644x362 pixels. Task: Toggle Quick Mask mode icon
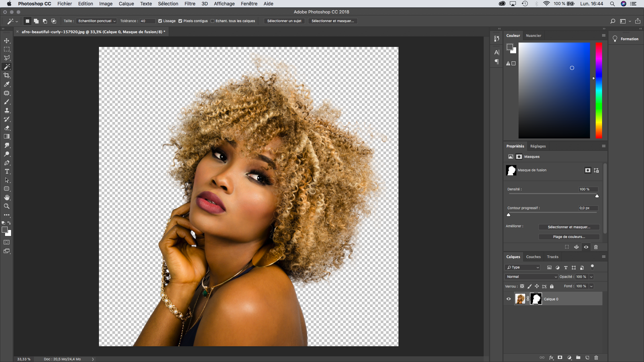click(7, 242)
